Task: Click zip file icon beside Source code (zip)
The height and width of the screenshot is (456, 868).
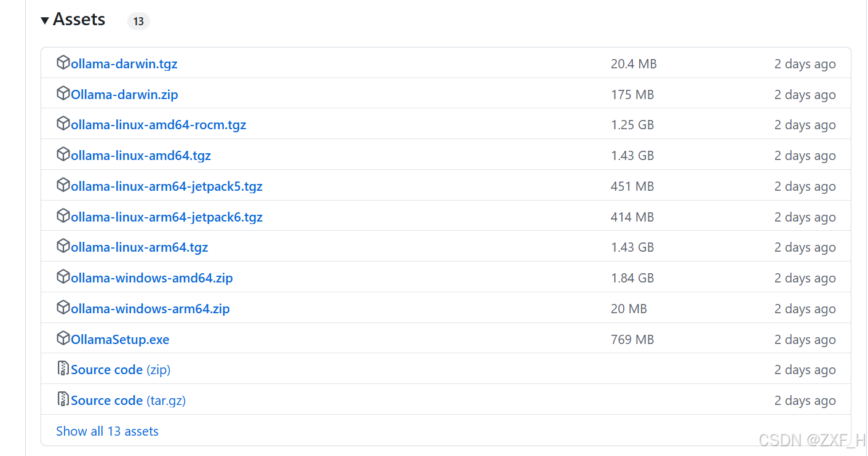Action: tap(63, 369)
